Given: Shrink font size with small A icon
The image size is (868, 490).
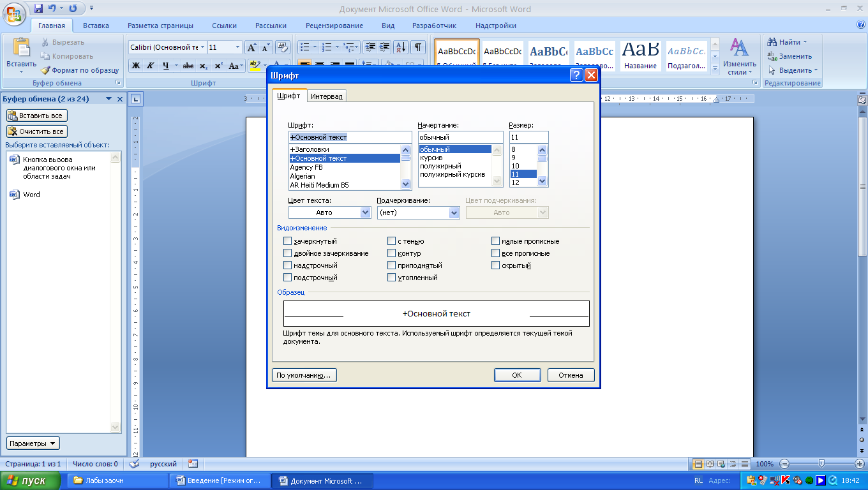Looking at the screenshot, I should pyautogui.click(x=266, y=47).
